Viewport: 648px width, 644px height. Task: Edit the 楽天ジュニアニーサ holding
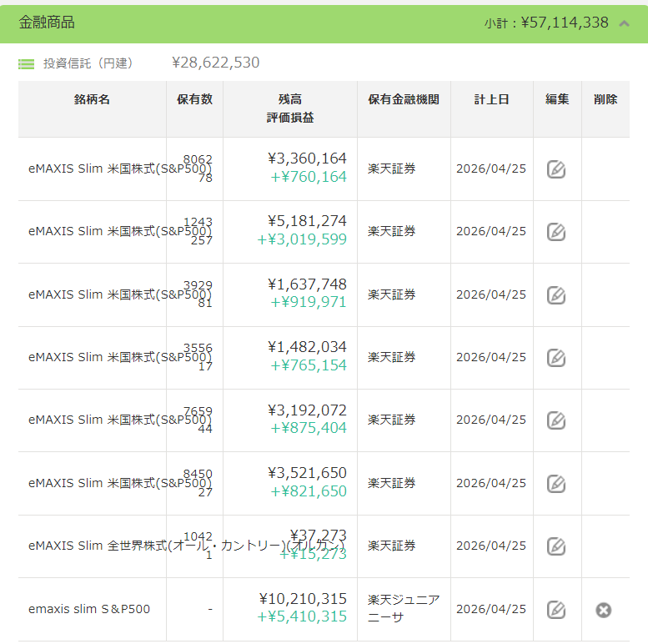coord(556,610)
